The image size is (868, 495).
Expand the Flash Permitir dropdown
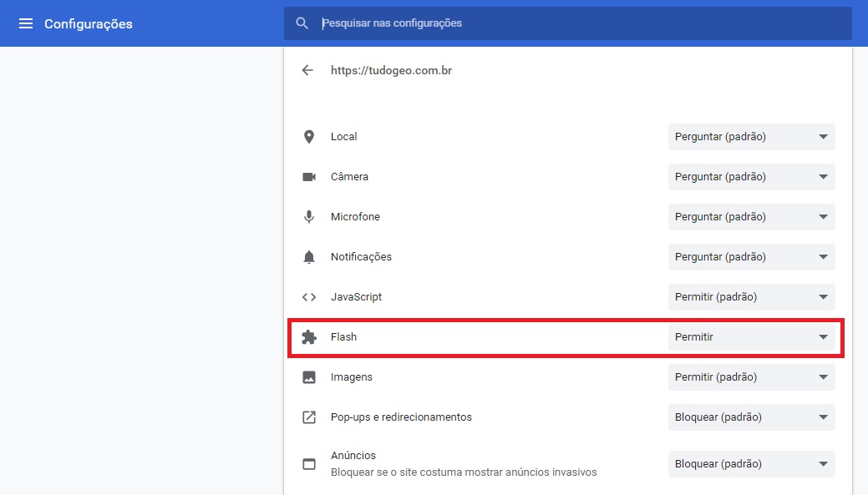(x=751, y=337)
